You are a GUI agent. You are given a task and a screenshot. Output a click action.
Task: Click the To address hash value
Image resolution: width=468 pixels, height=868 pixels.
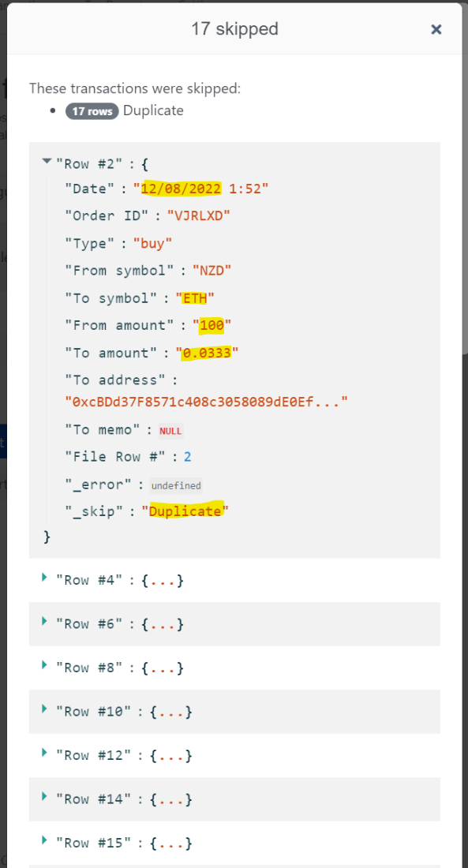pos(207,402)
